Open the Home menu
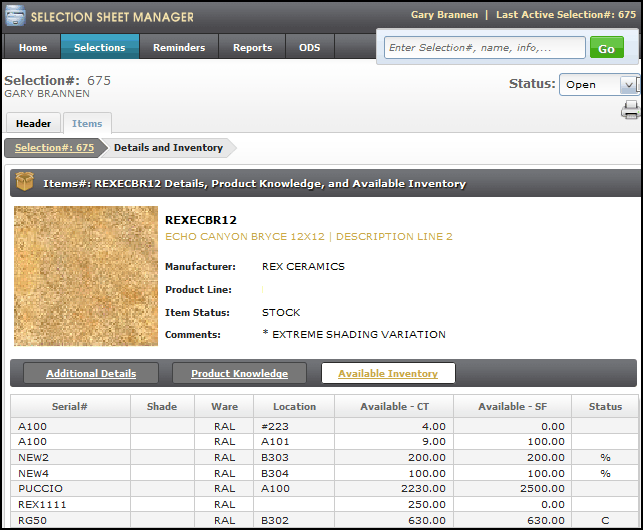 [x=33, y=47]
